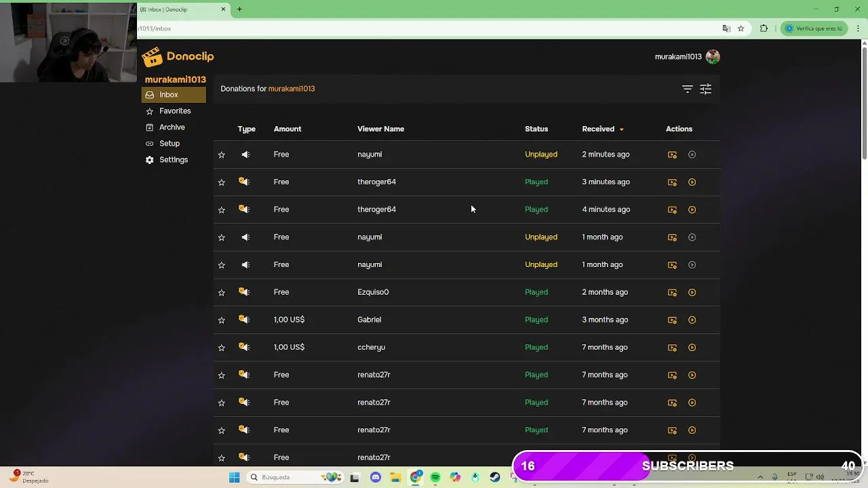The width and height of the screenshot is (868, 488).
Task: Toggle favorite star on Gabriel row
Action: [x=221, y=320]
